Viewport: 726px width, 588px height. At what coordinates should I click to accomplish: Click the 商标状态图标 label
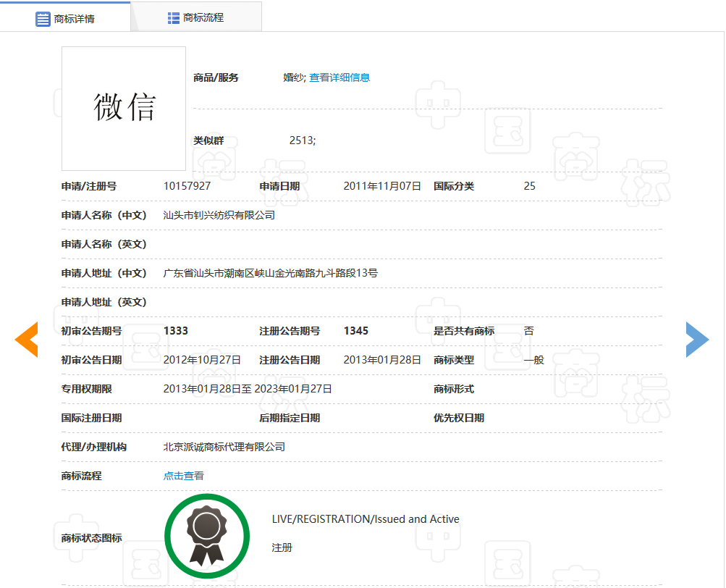(x=92, y=538)
